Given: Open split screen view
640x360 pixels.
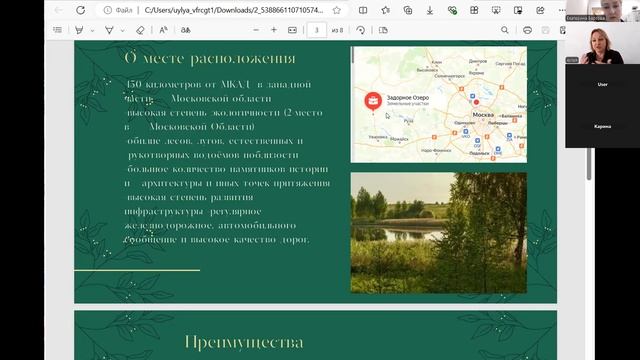Looking at the screenshot, I should point(363,10).
